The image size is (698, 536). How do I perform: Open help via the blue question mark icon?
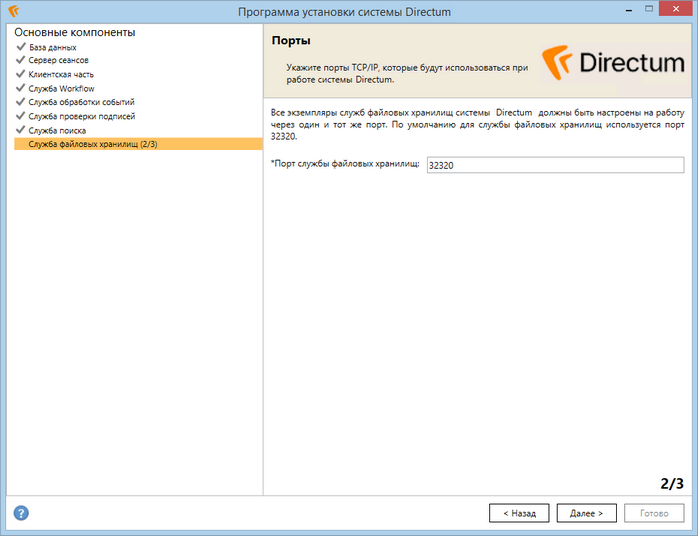point(21,513)
